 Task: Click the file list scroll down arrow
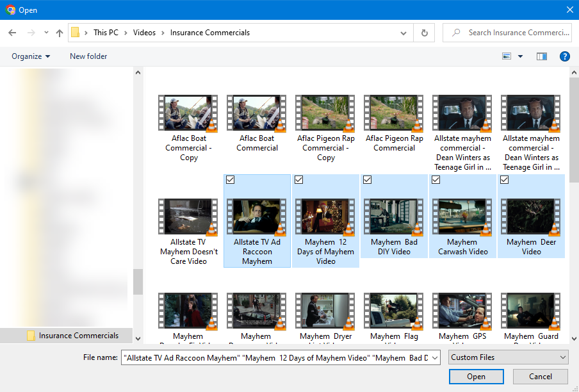[x=575, y=338]
